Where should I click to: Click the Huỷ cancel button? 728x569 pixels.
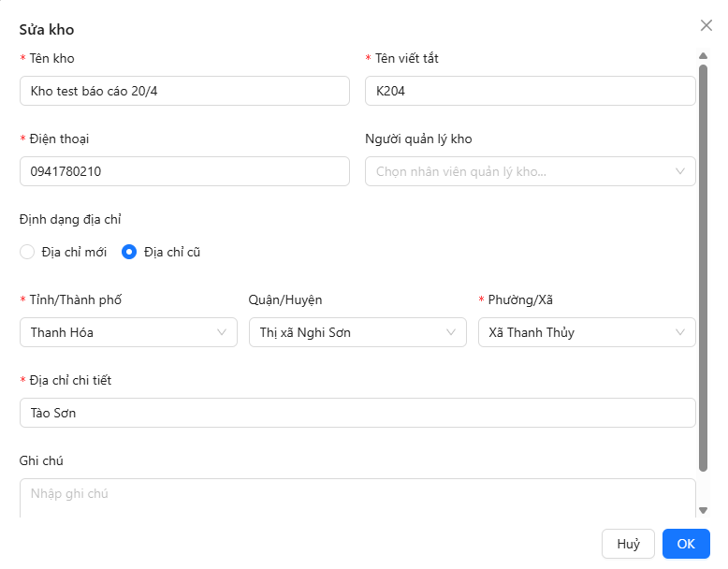tap(628, 544)
